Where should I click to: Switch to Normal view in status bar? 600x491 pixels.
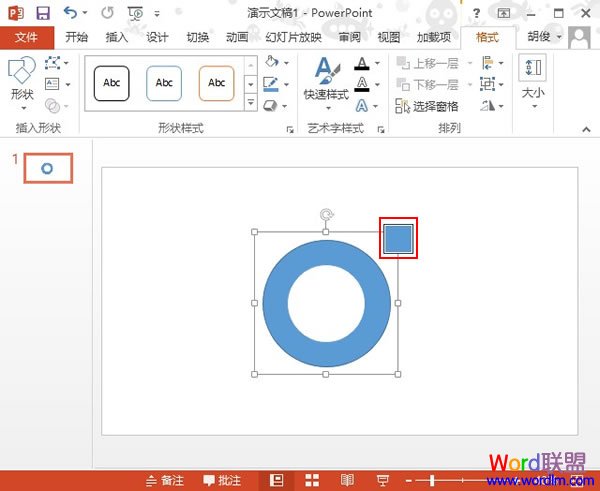point(276,480)
